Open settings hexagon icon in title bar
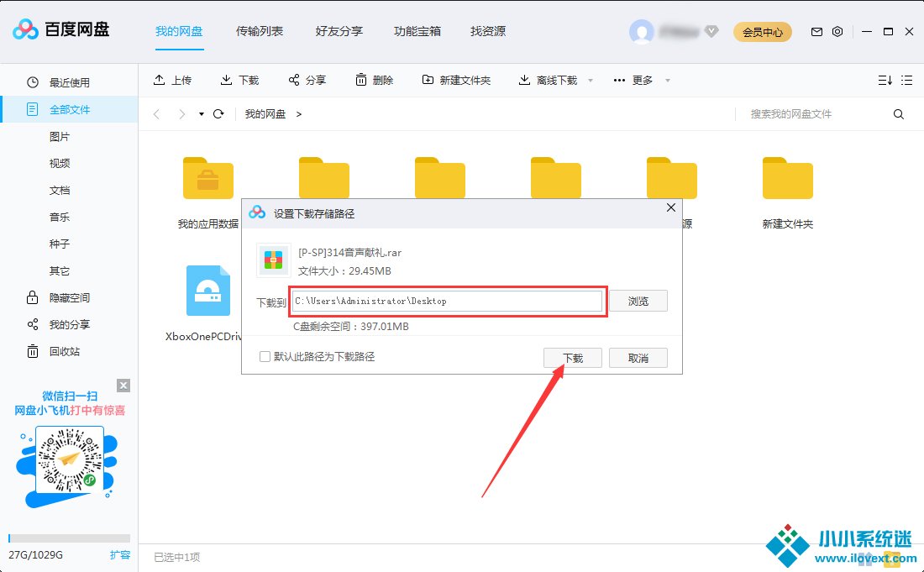Viewport: 924px width, 572px height. [x=837, y=32]
